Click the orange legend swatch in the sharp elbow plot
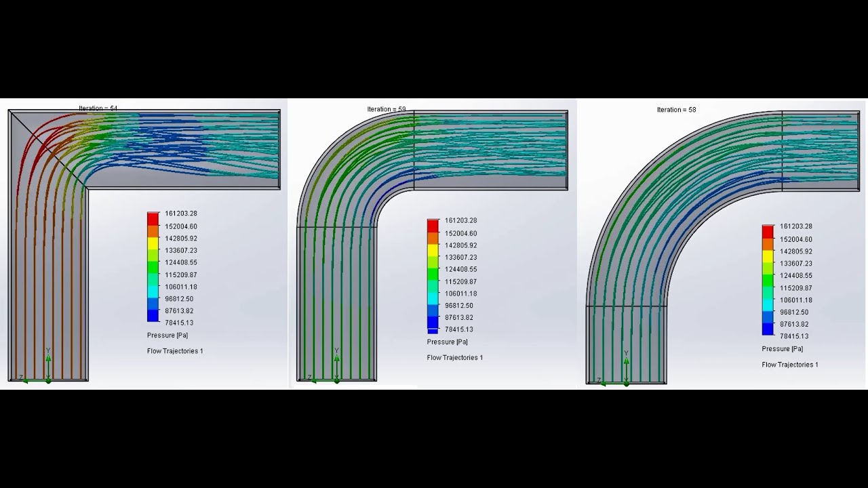 pos(153,232)
